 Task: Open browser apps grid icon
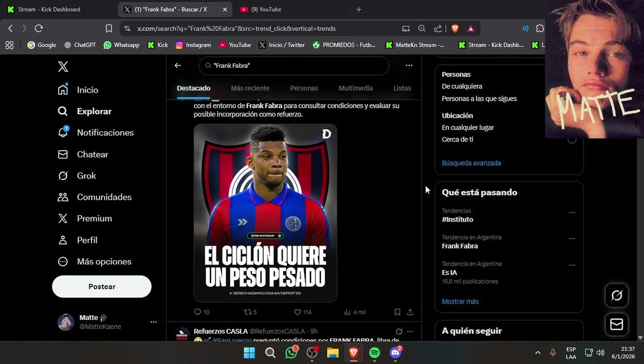[9, 45]
